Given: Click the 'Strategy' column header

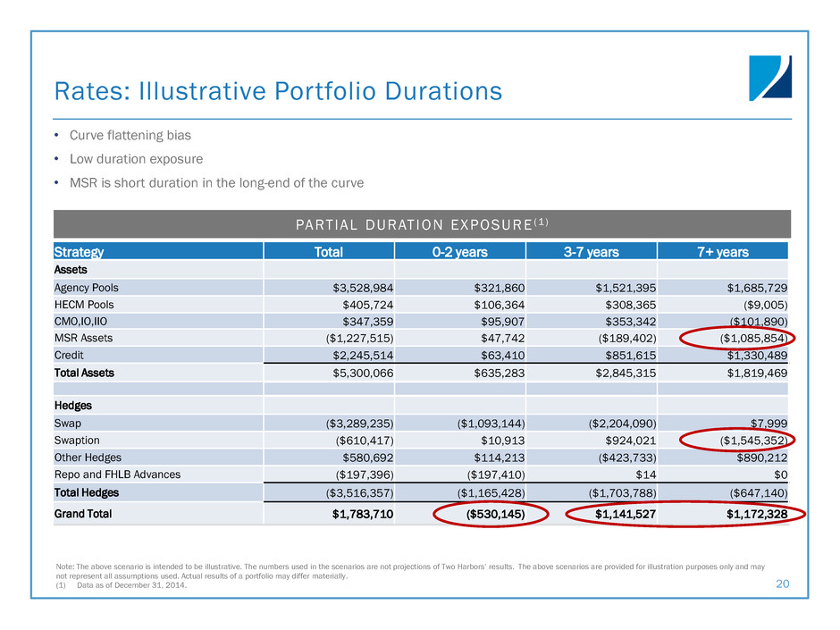Looking at the screenshot, I should (x=80, y=251).
